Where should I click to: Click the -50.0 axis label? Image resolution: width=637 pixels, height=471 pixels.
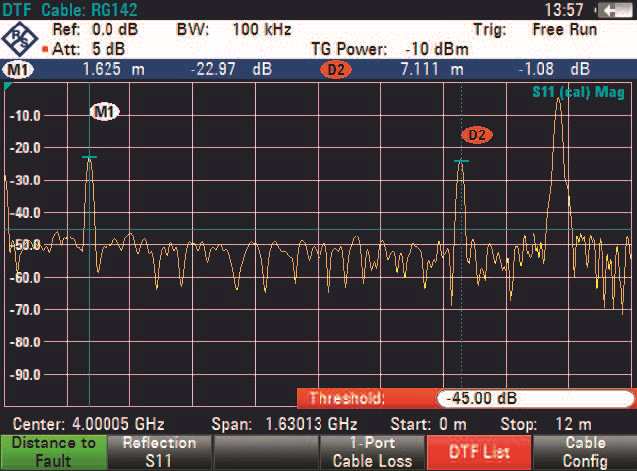pyautogui.click(x=25, y=245)
